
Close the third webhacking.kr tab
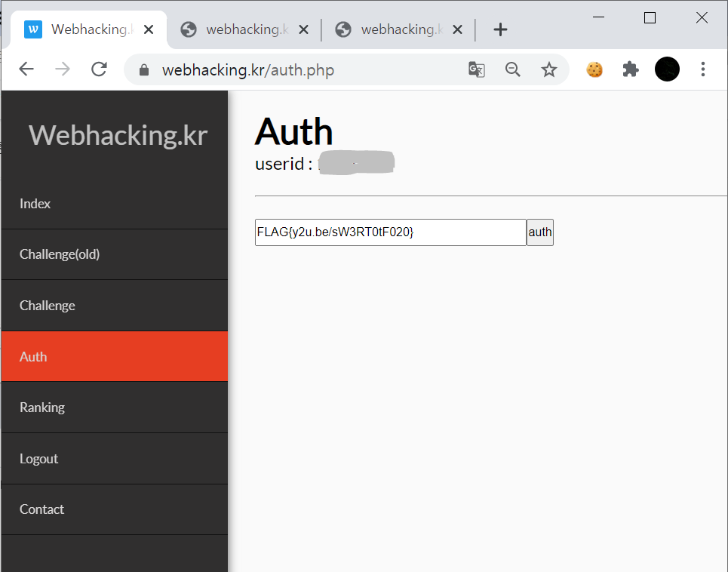tap(457, 29)
